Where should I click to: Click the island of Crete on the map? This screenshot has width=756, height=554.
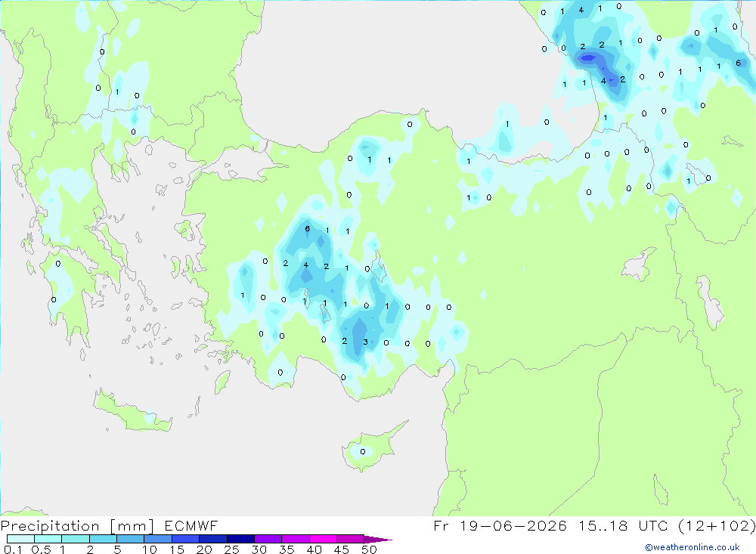click(132, 412)
